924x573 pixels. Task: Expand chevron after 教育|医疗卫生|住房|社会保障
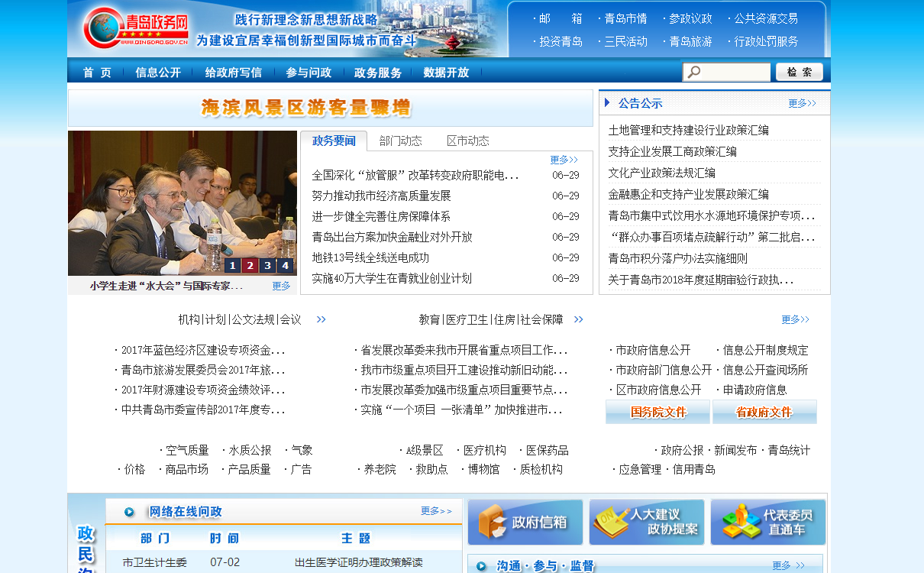[x=579, y=319]
